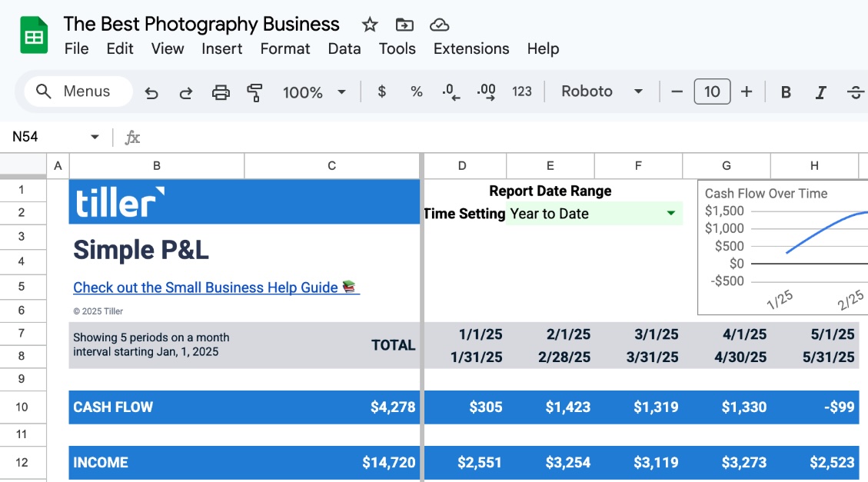
Task: Click the select-all corner box
Action: tap(23, 165)
